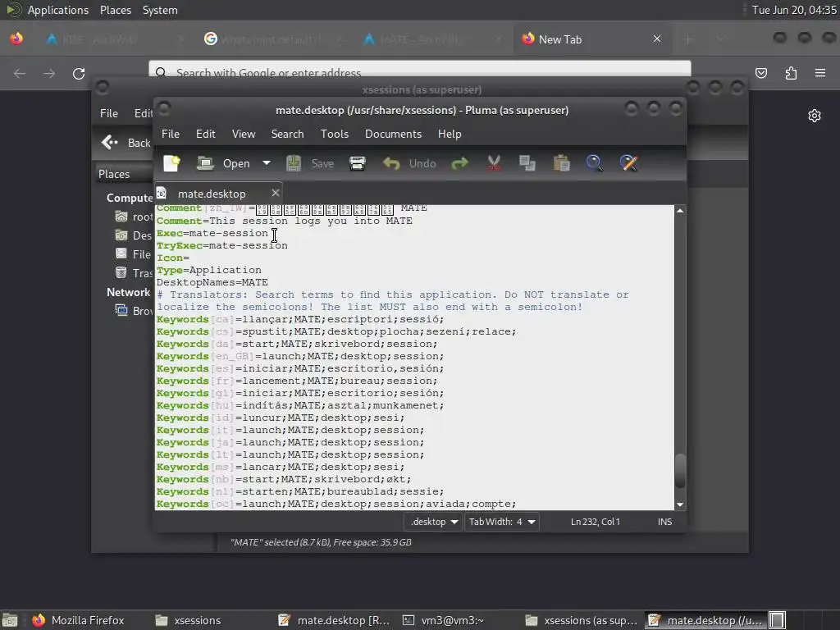Switch to Mozilla Firefox in the taskbar
The height and width of the screenshot is (630, 840).
pyautogui.click(x=78, y=620)
